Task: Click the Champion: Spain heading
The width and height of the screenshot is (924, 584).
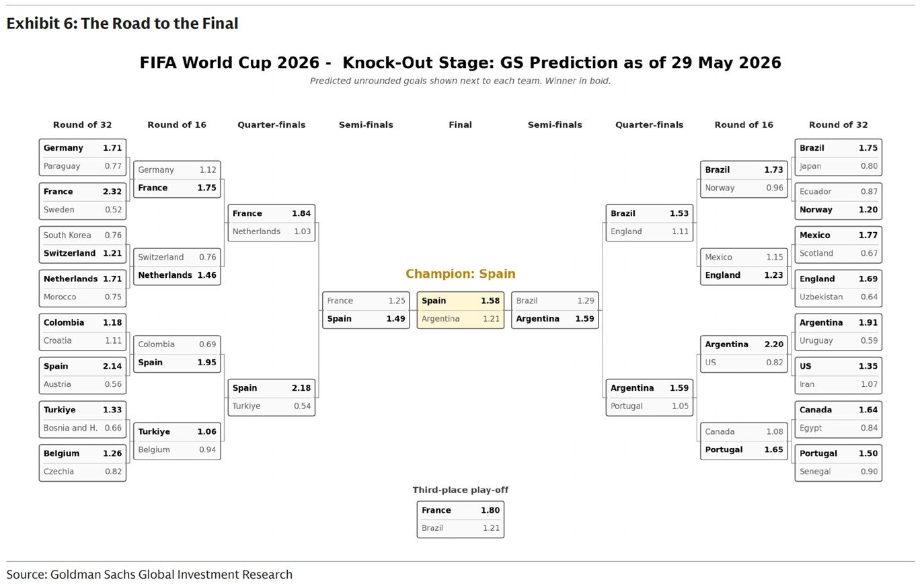Action: 460,274
